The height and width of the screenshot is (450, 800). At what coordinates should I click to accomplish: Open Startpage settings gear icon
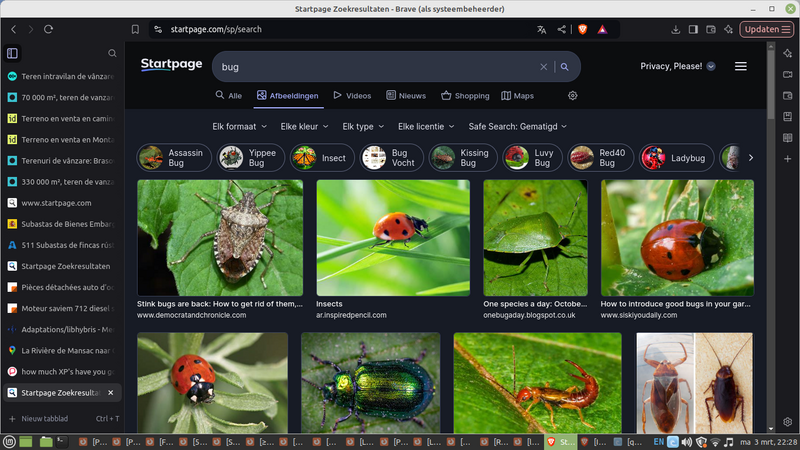click(573, 96)
